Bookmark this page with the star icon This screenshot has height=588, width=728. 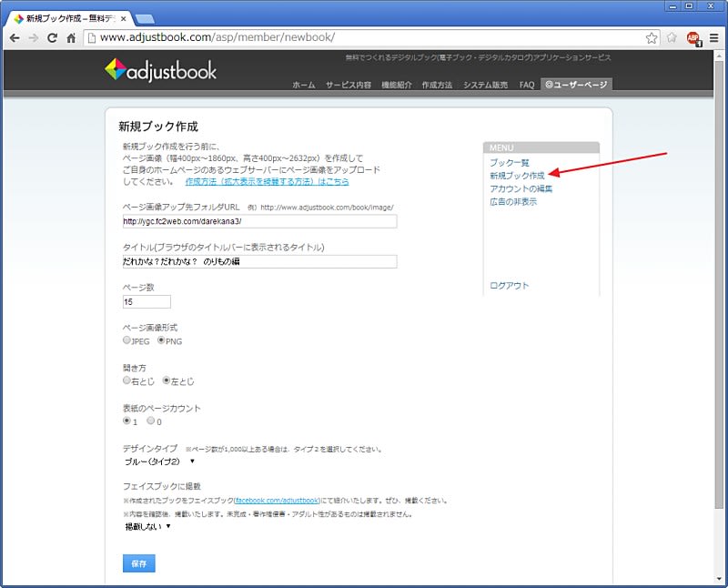[652, 38]
